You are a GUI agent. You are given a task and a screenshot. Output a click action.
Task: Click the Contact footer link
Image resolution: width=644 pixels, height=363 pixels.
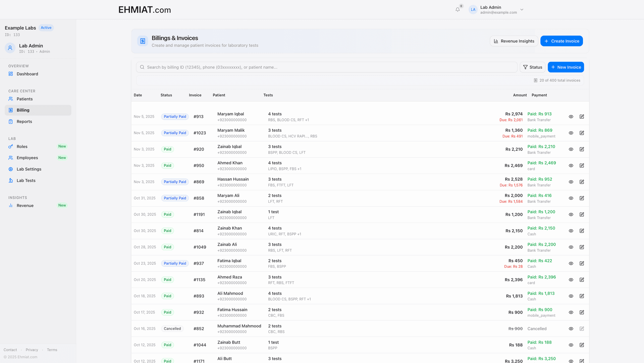coord(10,350)
